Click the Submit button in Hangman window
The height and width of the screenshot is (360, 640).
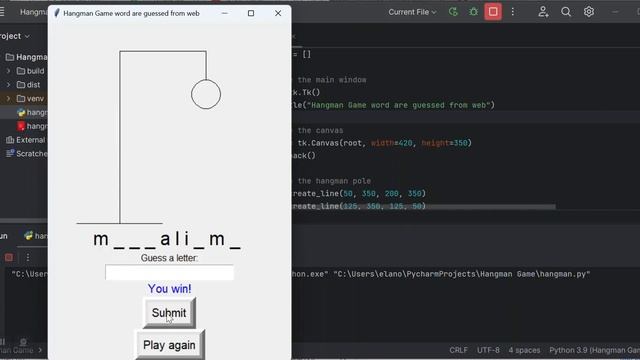169,313
